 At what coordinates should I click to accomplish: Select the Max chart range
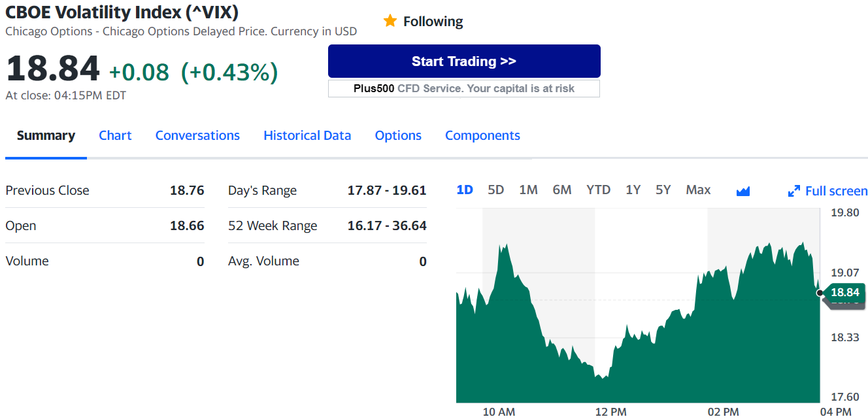click(698, 190)
